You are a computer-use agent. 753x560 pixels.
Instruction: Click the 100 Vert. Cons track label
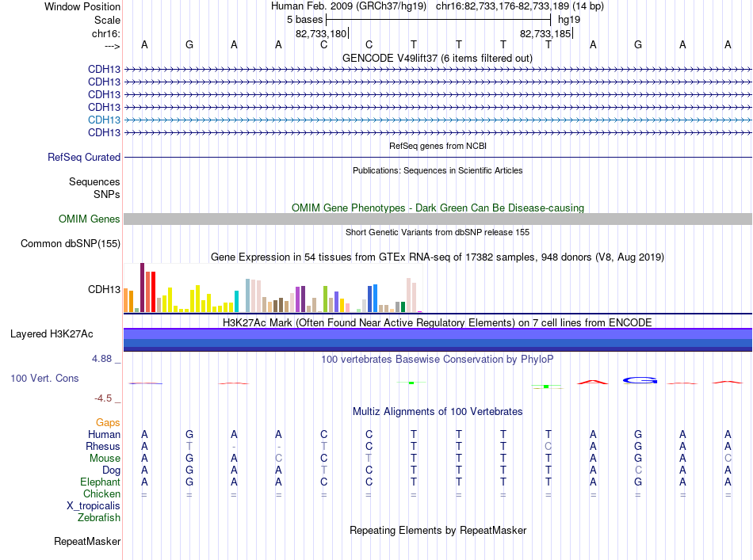pos(44,378)
